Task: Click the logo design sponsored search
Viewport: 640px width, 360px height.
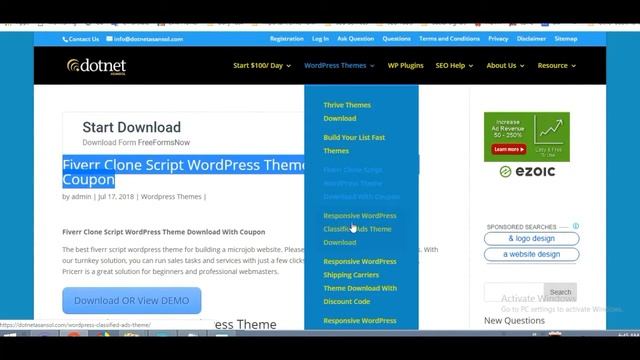Action: [x=531, y=238]
